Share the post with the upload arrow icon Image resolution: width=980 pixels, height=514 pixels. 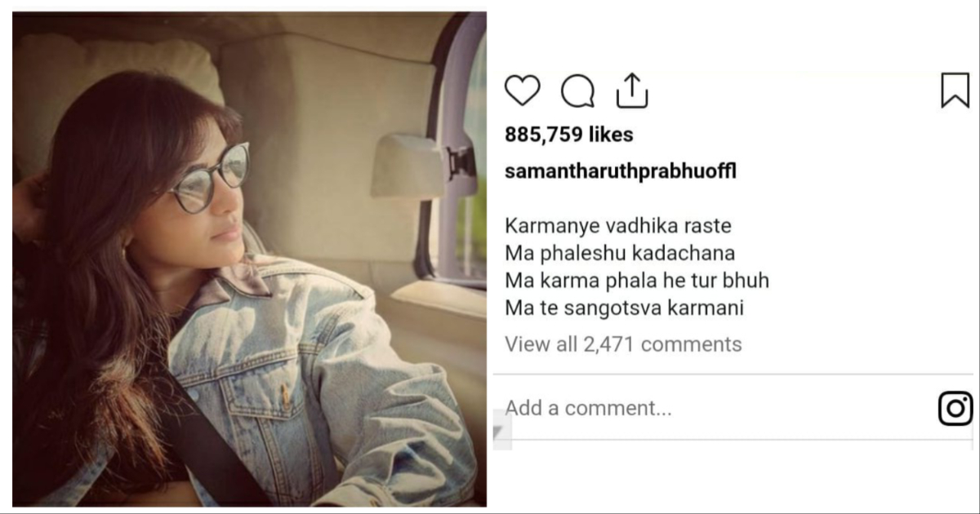pyautogui.click(x=631, y=90)
